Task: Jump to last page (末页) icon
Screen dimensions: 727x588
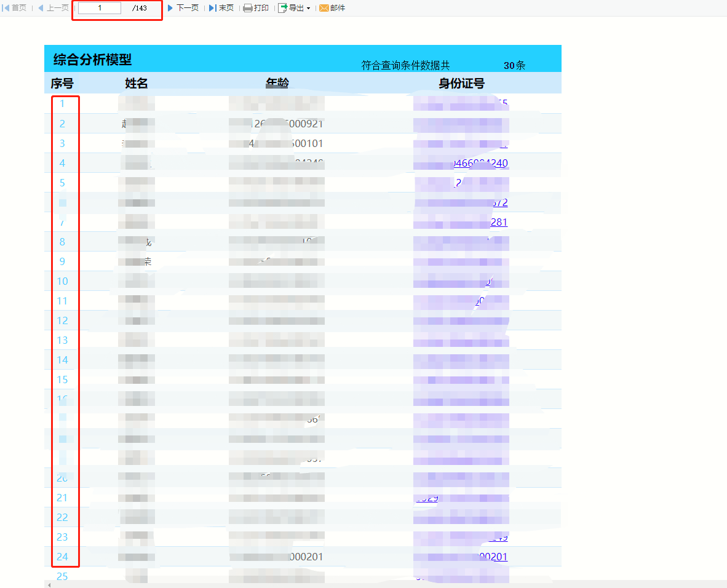Action: [213, 8]
